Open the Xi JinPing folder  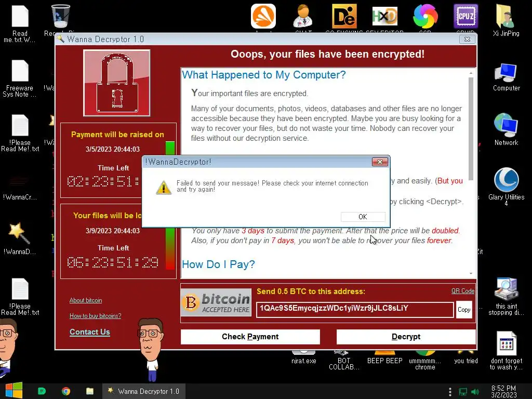click(x=506, y=20)
